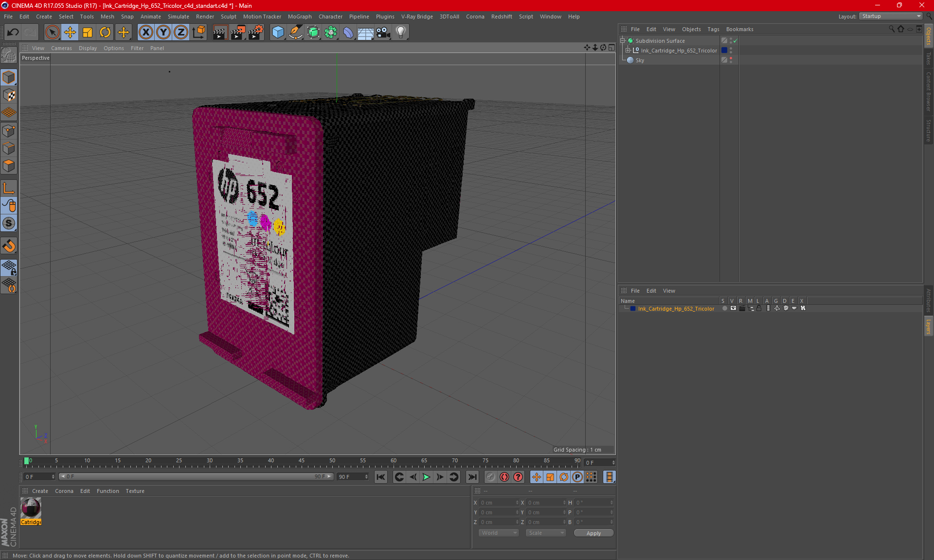Screen dimensions: 934x560
Task: Click Ink_Cartridge layer color tag
Action: [x=724, y=51]
